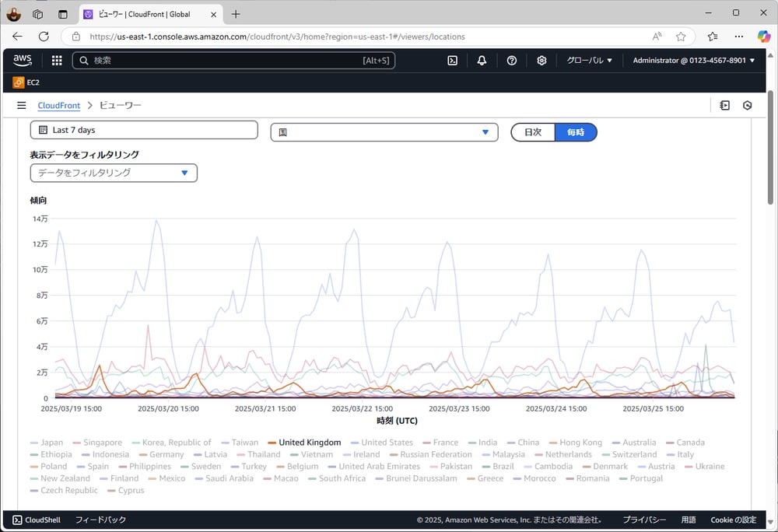
Task: Toggle Taiwan series in legend
Action: click(x=240, y=443)
